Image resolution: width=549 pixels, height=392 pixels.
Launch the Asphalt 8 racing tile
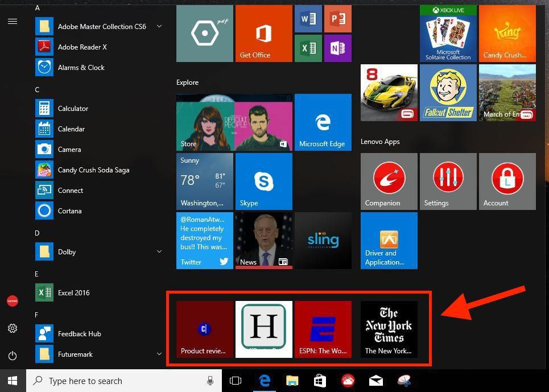tap(389, 93)
